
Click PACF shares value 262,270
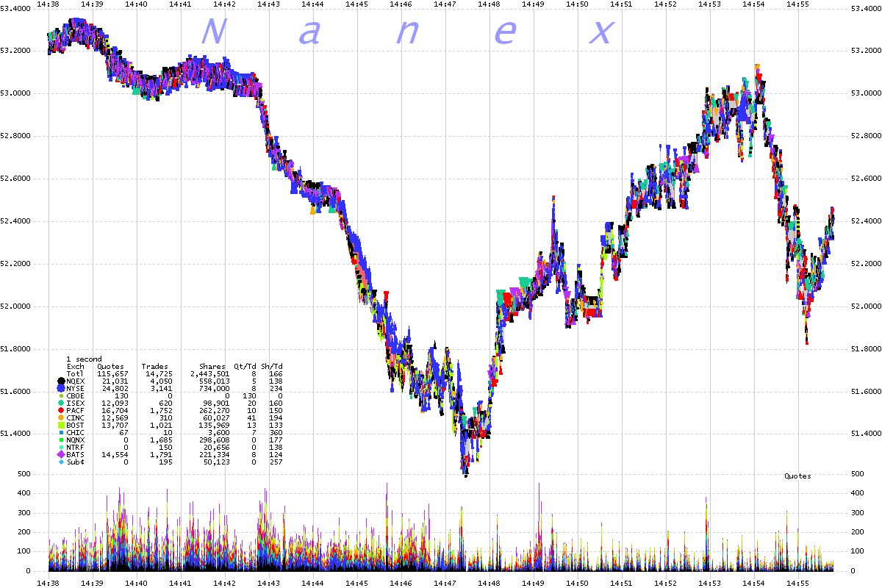tap(214, 410)
